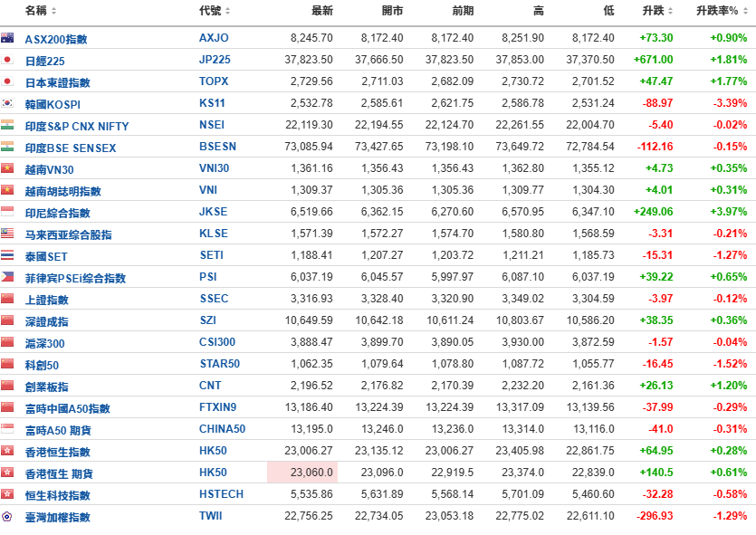
Task: Click the -296.93 change for 臺灣加權指數
Action: tap(655, 515)
